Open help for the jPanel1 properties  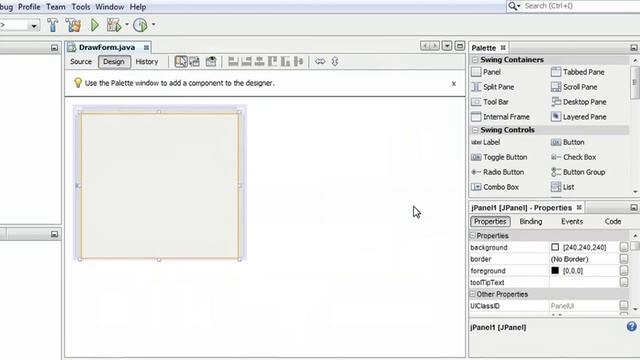click(x=631, y=327)
